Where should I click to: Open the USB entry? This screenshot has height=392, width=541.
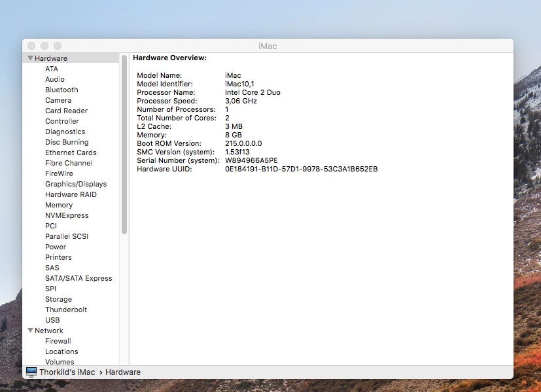[52, 320]
